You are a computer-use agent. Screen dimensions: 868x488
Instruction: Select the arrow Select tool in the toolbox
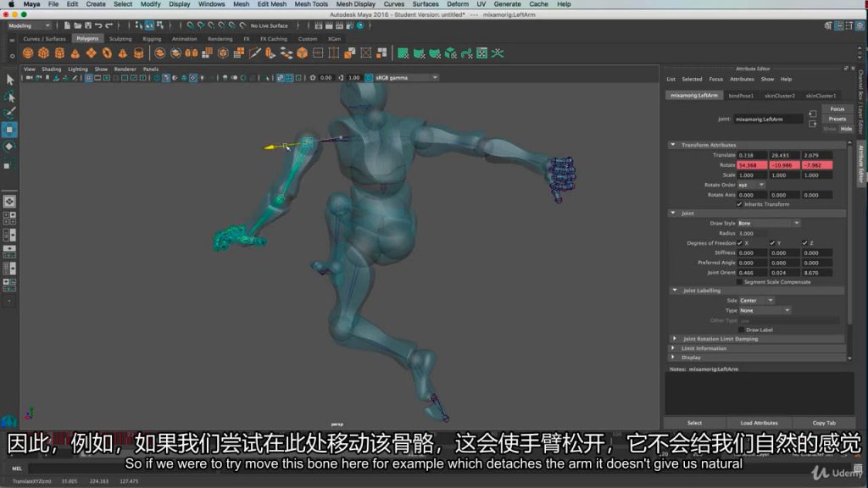[9, 80]
